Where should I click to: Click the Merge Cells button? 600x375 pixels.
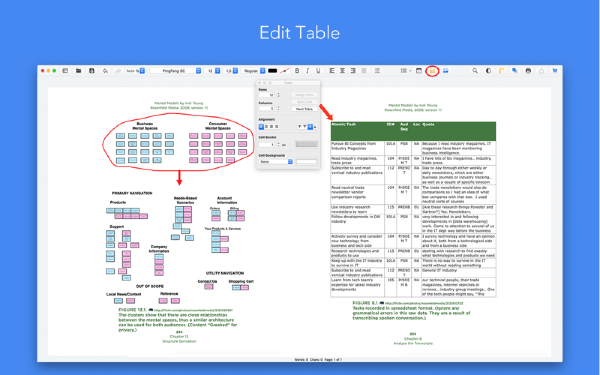point(305,95)
